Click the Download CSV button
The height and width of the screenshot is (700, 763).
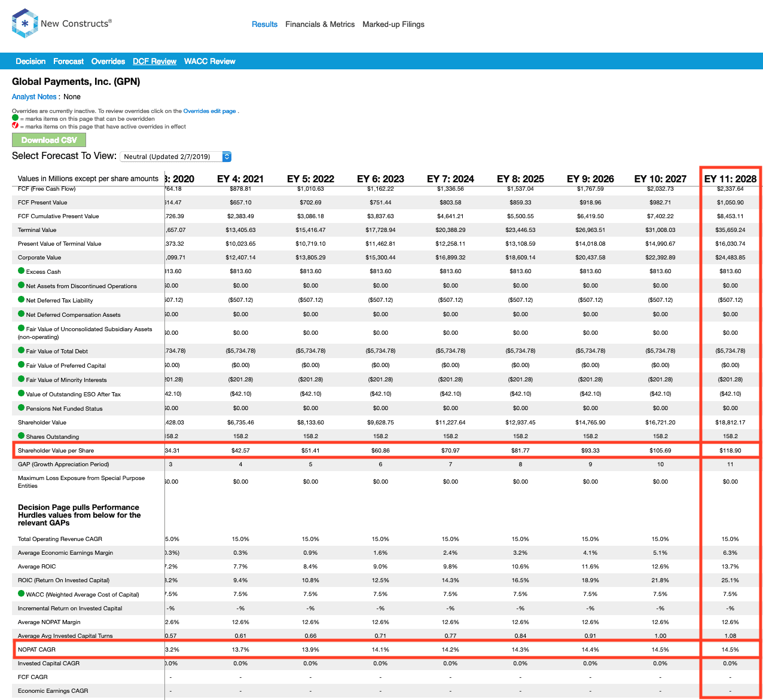coord(49,140)
